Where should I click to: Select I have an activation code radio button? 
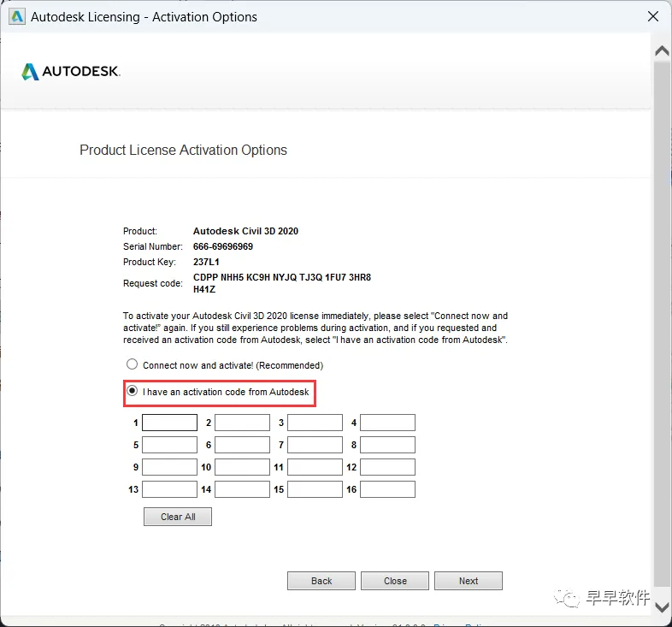pyautogui.click(x=132, y=391)
